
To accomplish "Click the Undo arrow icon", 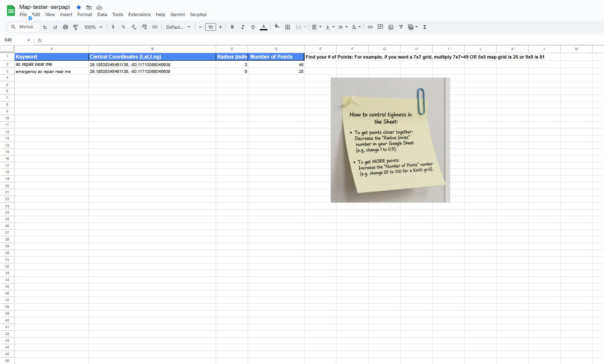I will point(45,27).
